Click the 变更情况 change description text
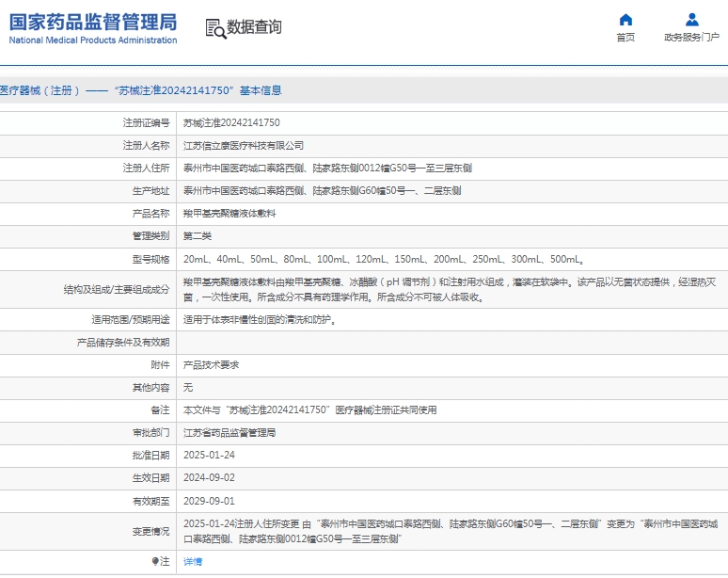The image size is (728, 578). click(451, 532)
